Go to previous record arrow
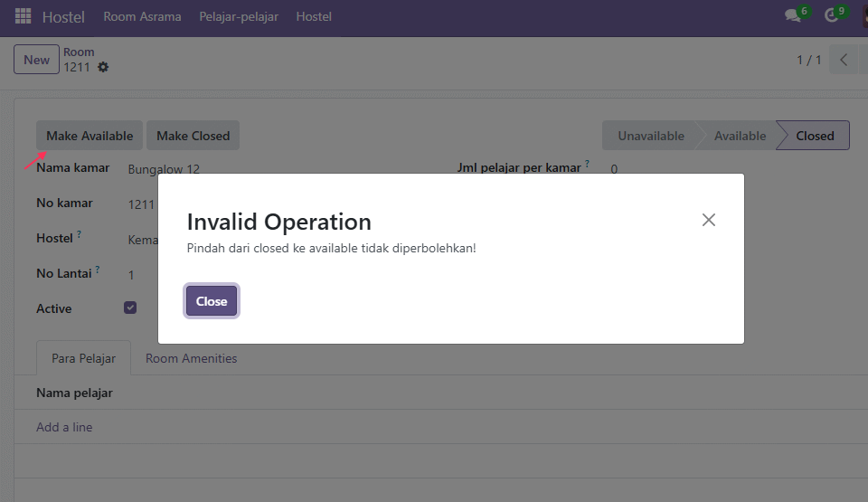The image size is (868, 502). (x=843, y=60)
